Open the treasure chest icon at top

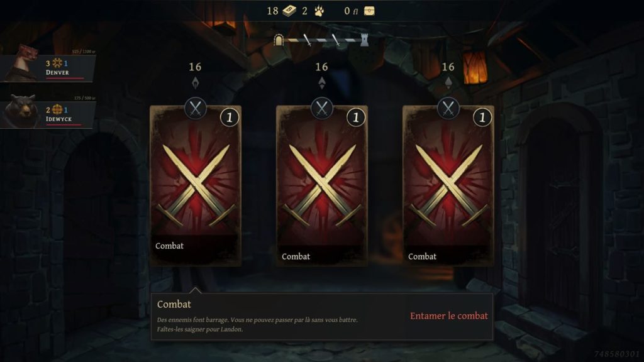click(369, 11)
